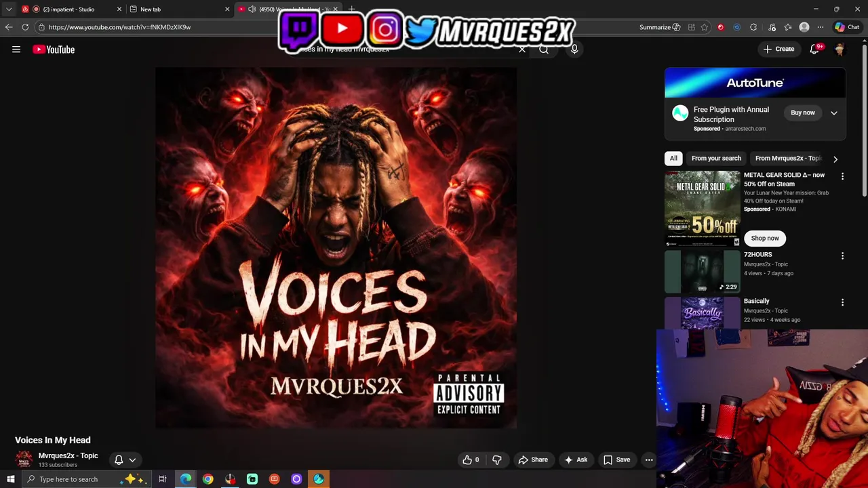The image size is (868, 488).
Task: Open the 72HOURS video title link
Action: point(758,255)
